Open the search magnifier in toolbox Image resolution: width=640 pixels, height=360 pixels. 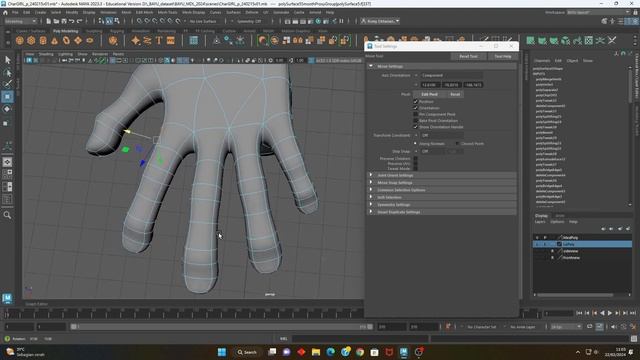pos(7,215)
